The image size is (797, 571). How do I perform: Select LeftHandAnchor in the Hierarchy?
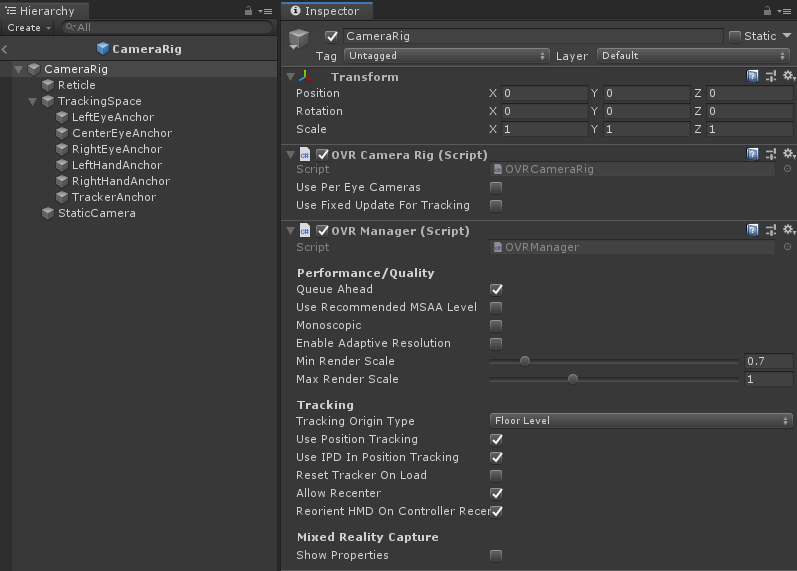117,165
